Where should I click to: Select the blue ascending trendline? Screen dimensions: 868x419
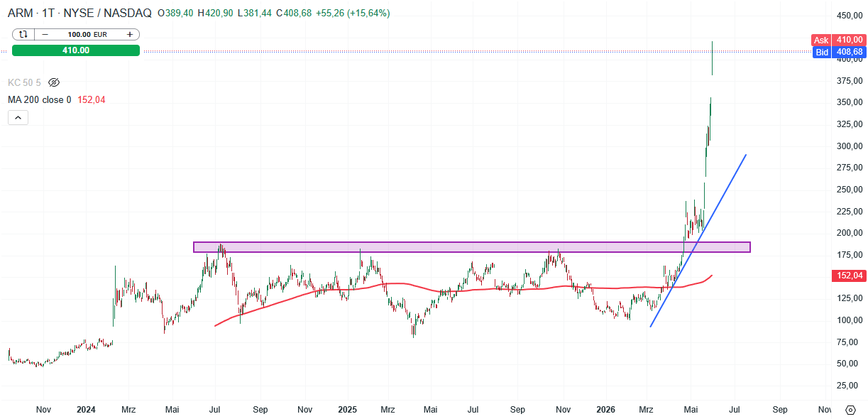point(698,240)
